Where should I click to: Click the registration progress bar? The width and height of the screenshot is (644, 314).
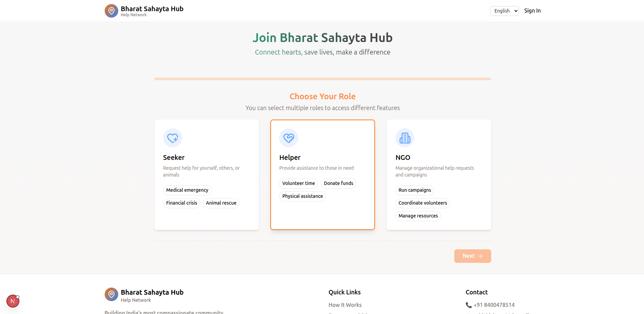[x=323, y=79]
